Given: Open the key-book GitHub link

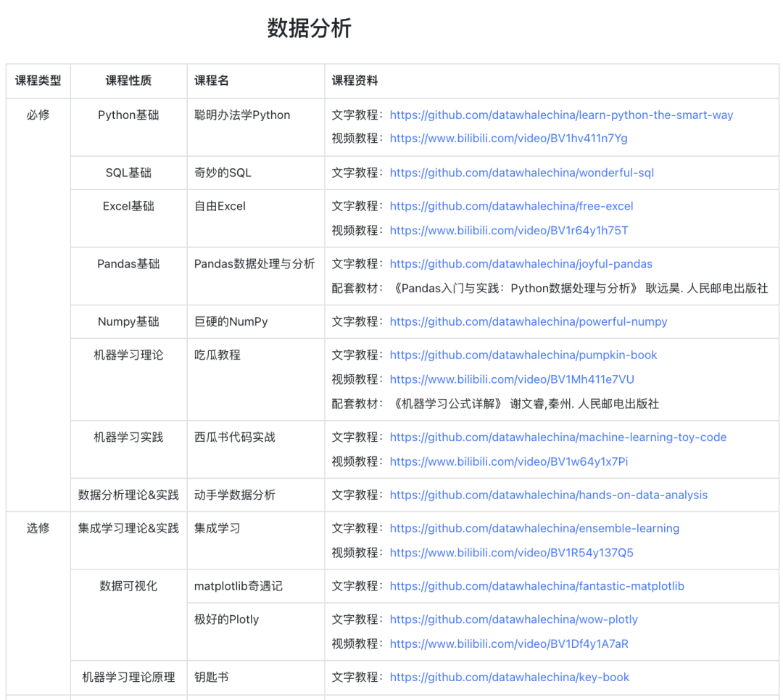Looking at the screenshot, I should click(x=510, y=677).
